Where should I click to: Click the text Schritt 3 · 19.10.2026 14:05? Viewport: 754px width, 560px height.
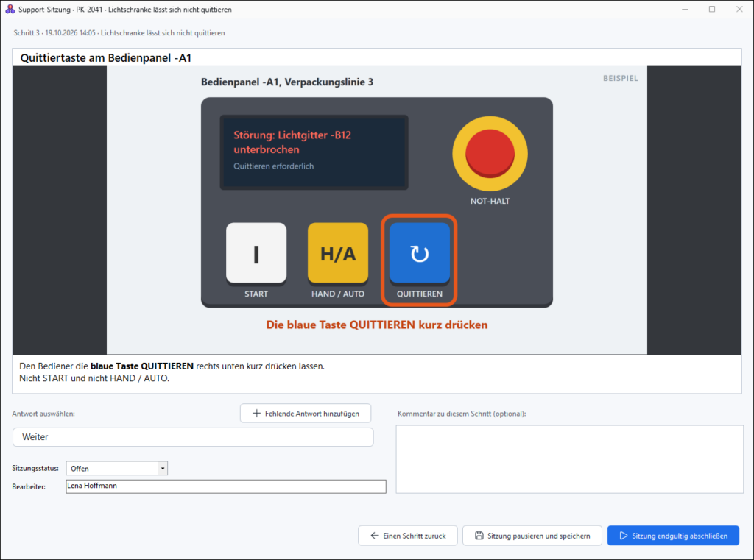(54, 32)
